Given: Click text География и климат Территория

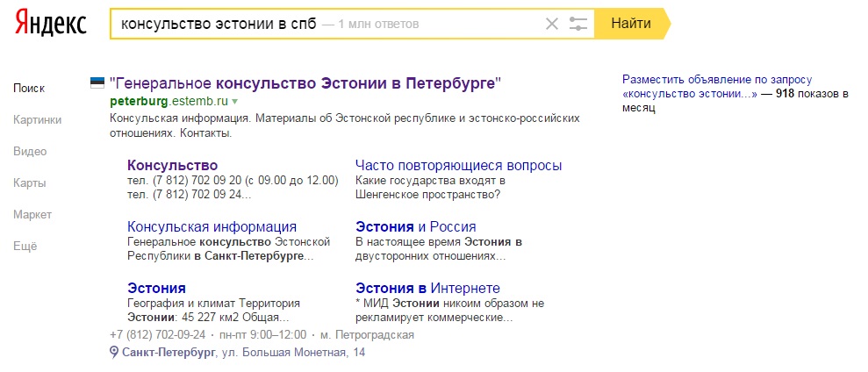Looking at the screenshot, I should tap(213, 304).
